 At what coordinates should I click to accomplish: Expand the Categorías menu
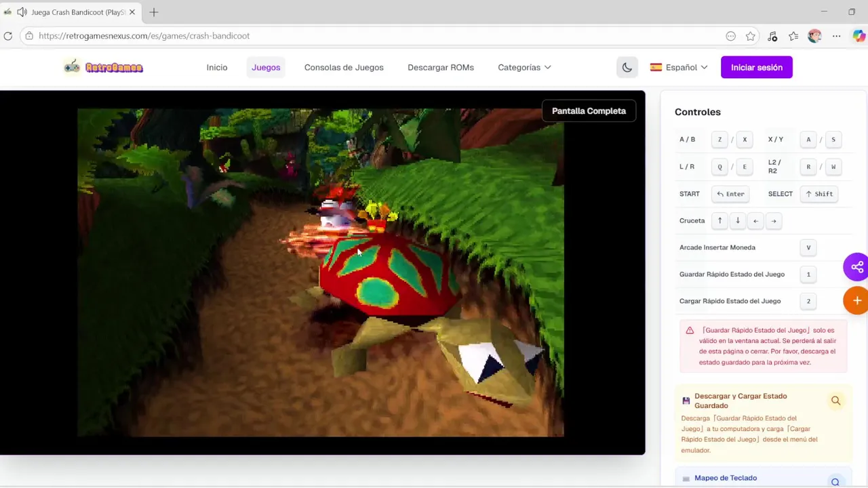[x=524, y=67]
